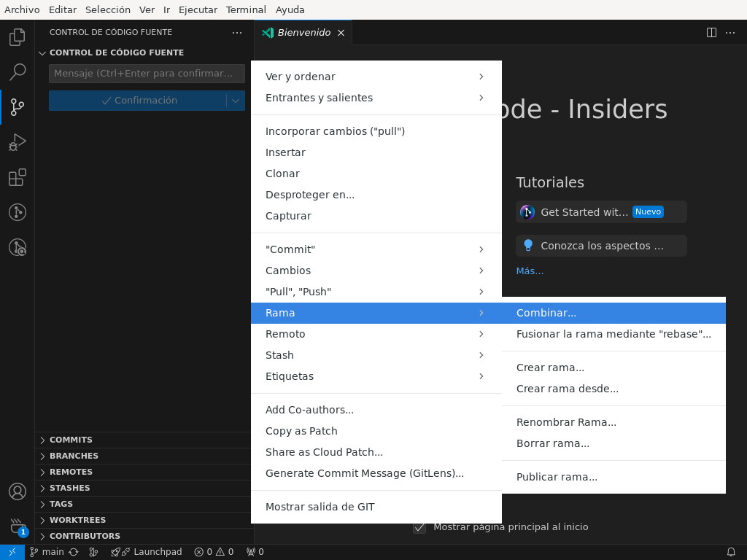The height and width of the screenshot is (560, 747).
Task: Click the ports forwarded status icon
Action: coord(255,552)
